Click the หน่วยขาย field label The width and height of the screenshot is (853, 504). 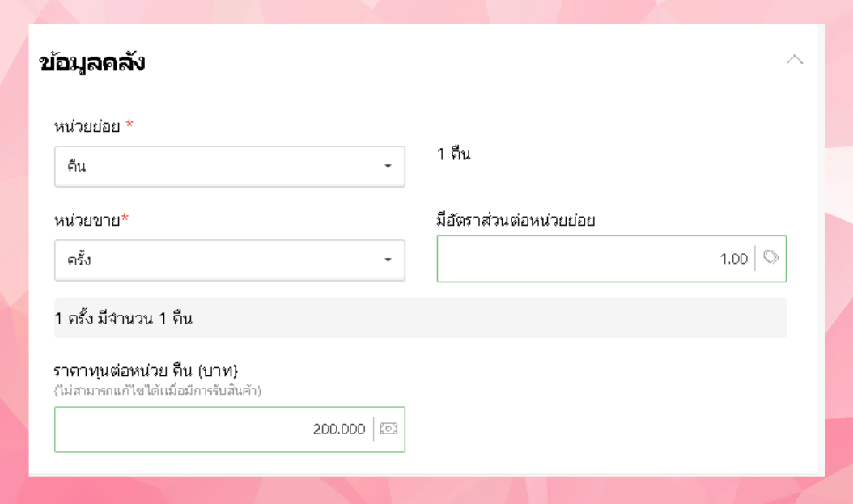87,220
